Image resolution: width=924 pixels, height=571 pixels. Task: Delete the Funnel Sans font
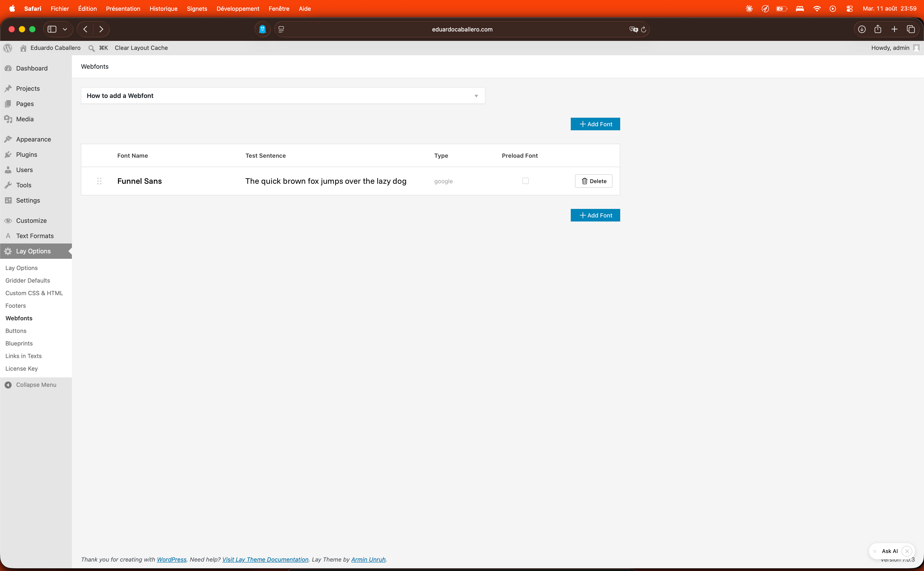coord(593,181)
